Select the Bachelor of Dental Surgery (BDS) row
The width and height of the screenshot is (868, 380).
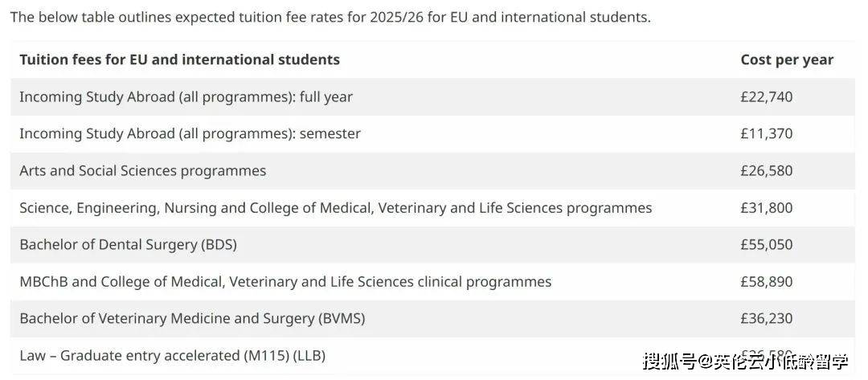tap(432, 244)
